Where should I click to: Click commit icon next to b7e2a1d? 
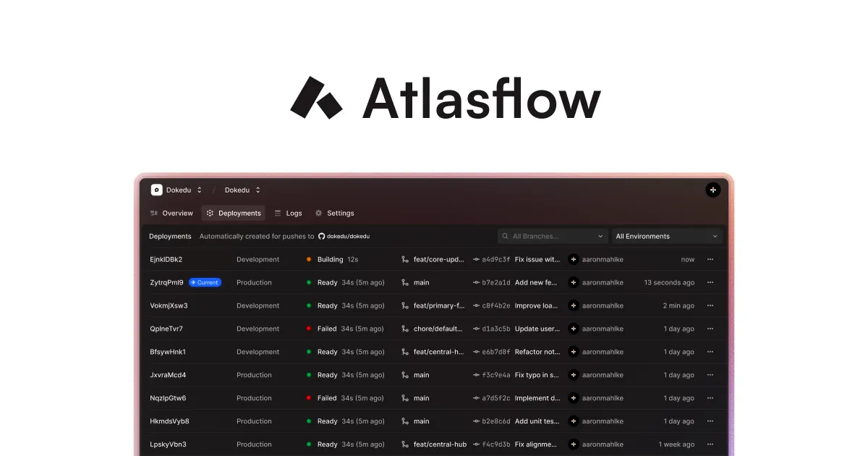pyautogui.click(x=476, y=282)
